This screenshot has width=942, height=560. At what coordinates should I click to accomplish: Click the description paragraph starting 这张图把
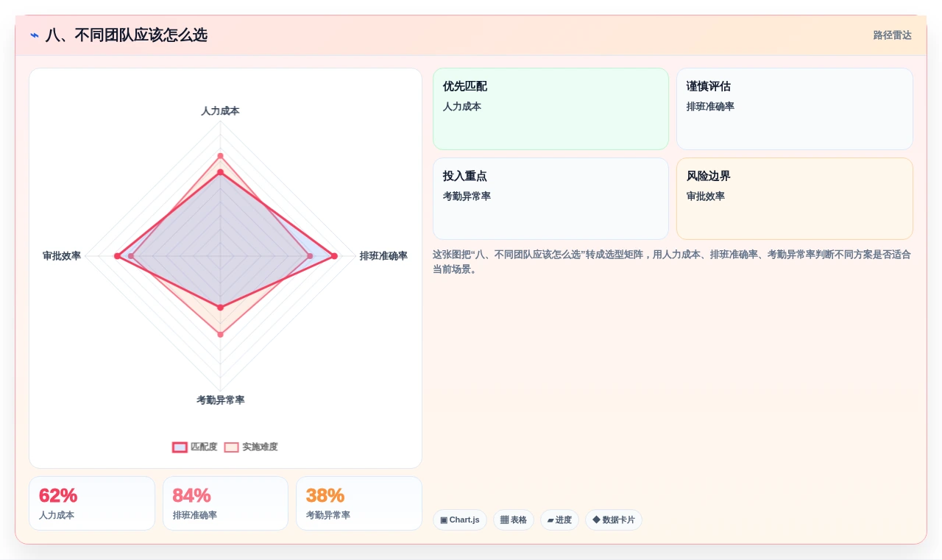tap(672, 262)
